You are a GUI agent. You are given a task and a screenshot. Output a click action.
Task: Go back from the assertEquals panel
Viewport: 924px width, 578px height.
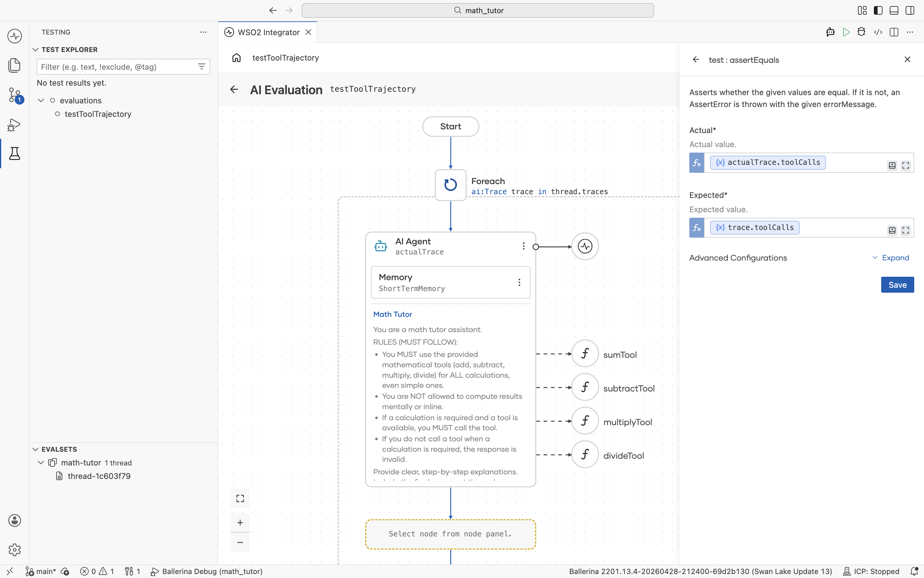[x=696, y=60]
